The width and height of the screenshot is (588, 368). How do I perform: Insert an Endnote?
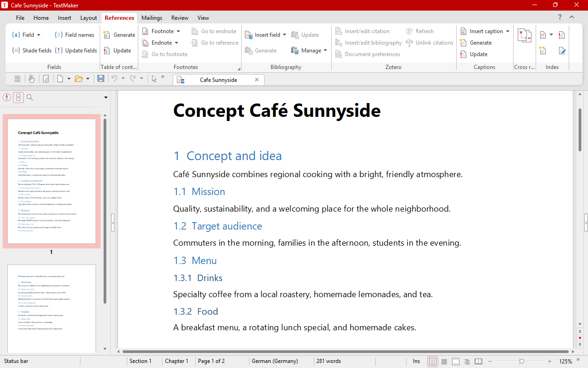[157, 43]
